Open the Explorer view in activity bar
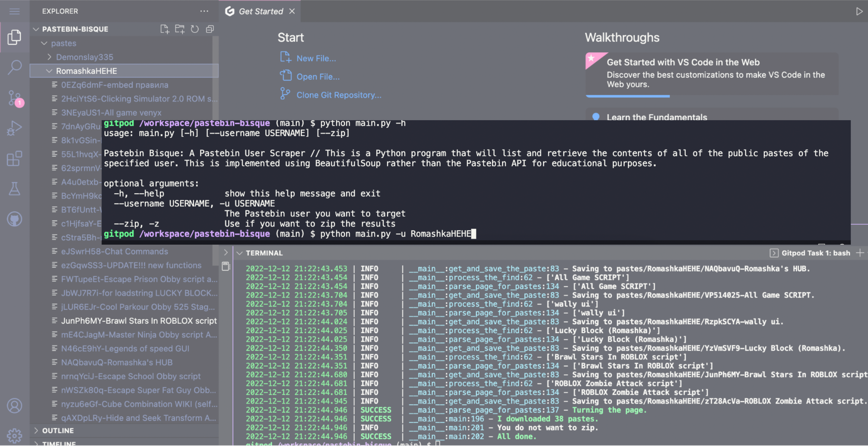The width and height of the screenshot is (868, 446). 14,37
